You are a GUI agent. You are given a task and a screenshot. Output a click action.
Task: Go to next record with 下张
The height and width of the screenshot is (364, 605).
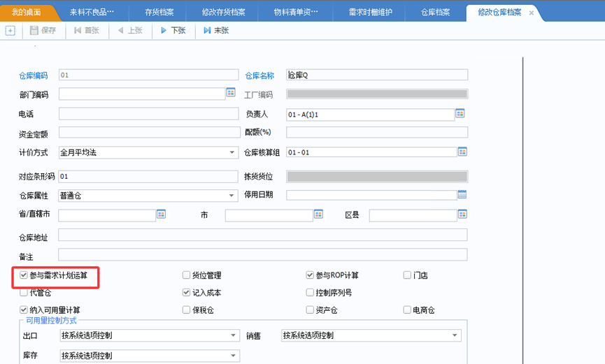tap(173, 31)
